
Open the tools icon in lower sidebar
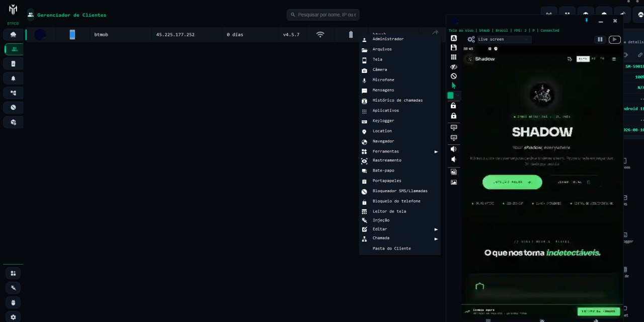click(13, 288)
